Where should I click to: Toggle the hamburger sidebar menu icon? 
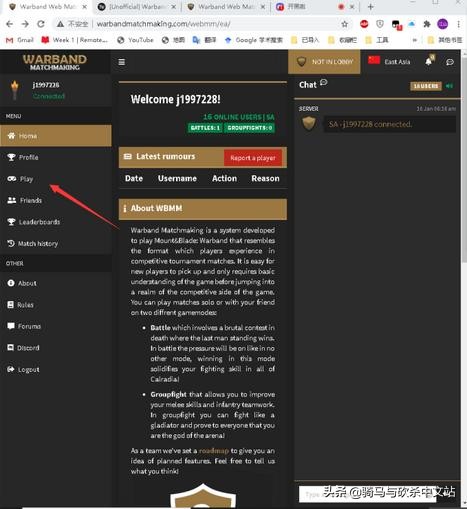(122, 62)
